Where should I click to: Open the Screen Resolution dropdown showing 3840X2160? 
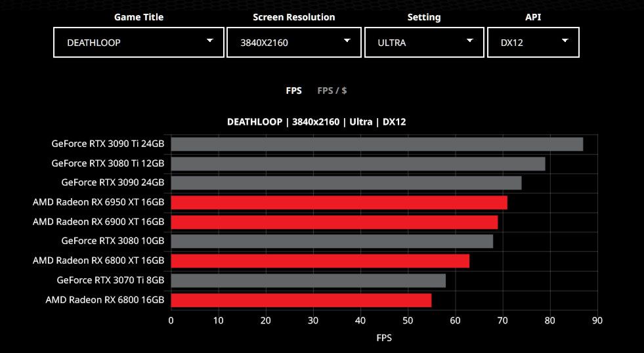point(294,42)
